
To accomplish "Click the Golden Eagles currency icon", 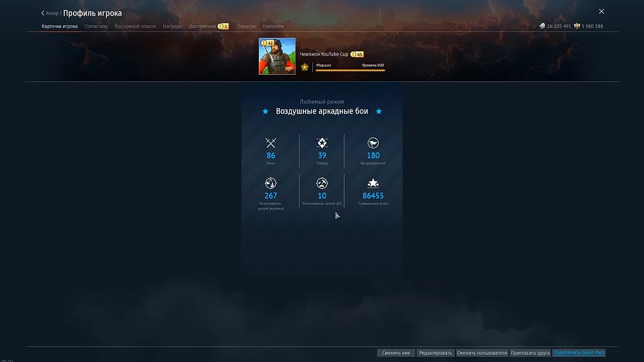I will pos(577,26).
